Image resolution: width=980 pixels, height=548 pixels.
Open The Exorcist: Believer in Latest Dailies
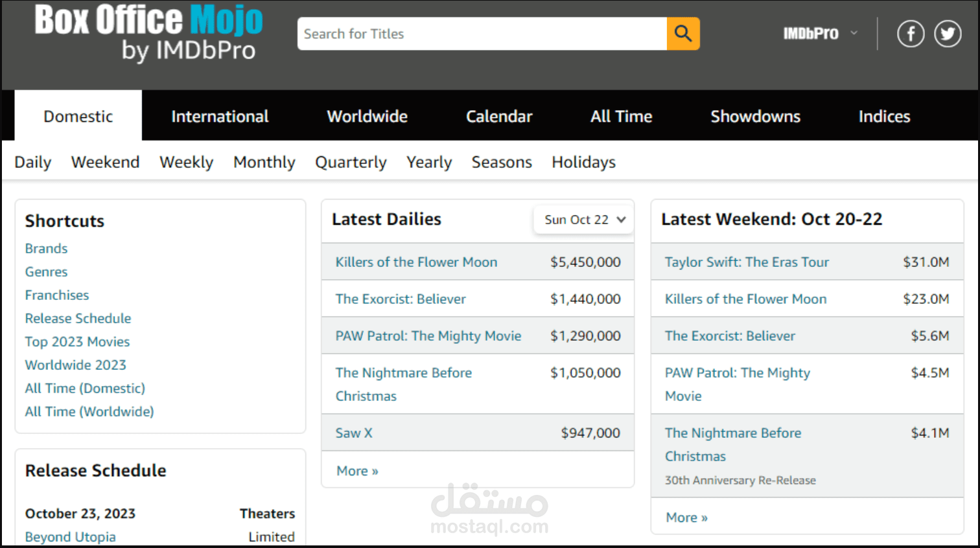tap(401, 299)
